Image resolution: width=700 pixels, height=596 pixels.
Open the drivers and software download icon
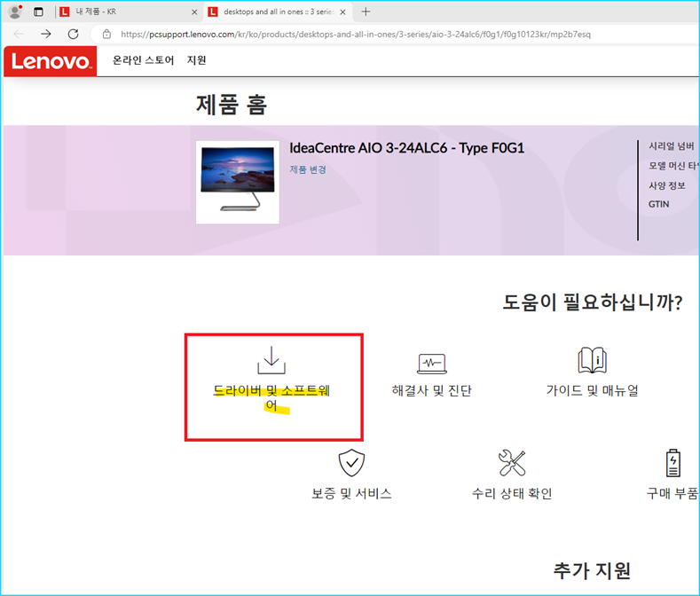[x=271, y=360]
